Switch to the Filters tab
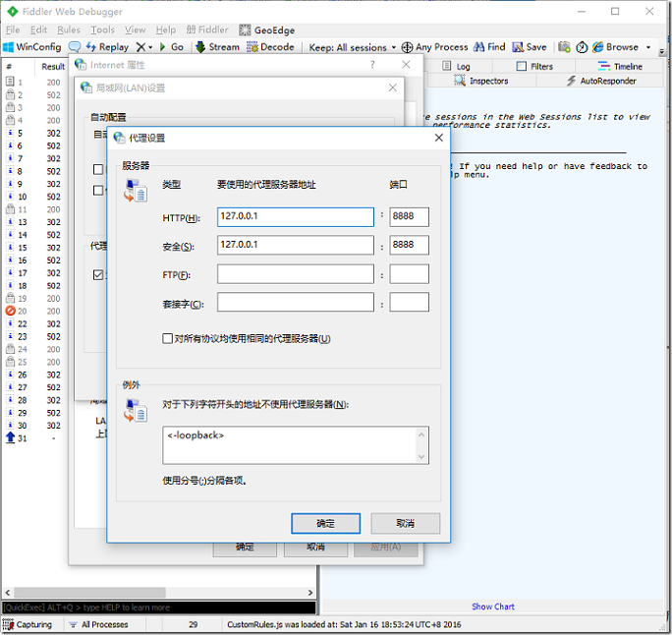672x635 pixels. pos(534,67)
